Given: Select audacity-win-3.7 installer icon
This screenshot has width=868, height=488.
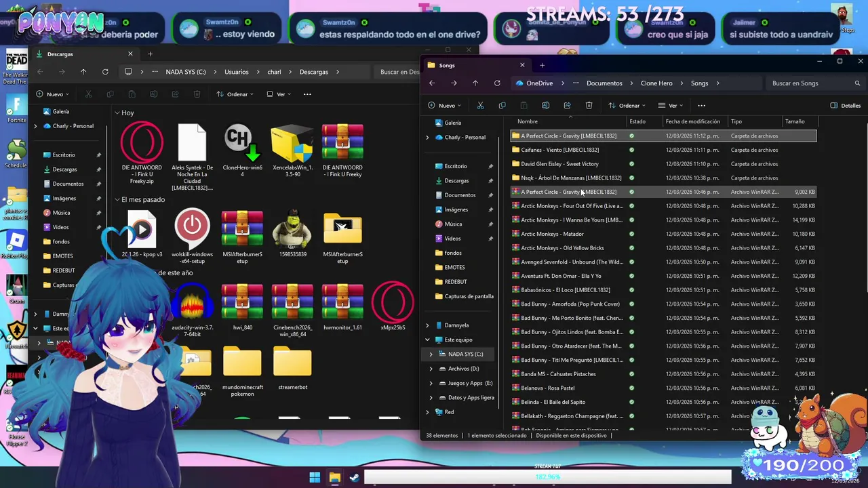Looking at the screenshot, I should coord(192,310).
